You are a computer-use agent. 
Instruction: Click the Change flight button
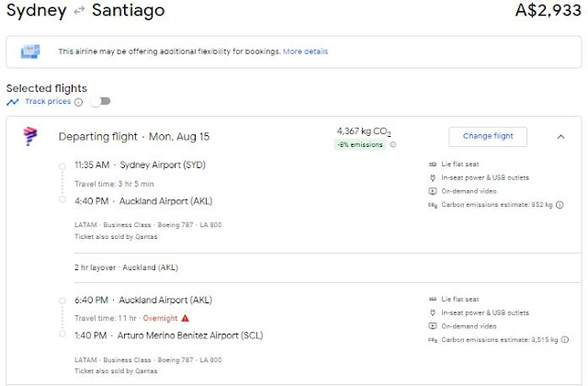(x=488, y=137)
